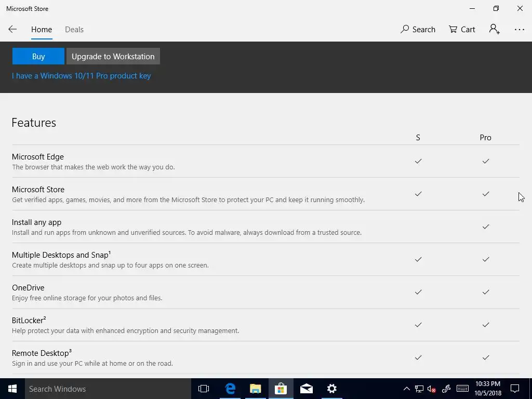Select the BitLocker feature title
This screenshot has height=399, width=532.
click(29, 320)
